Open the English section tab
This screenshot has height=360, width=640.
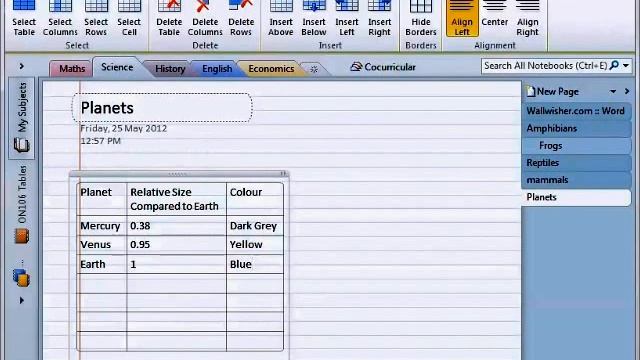coord(217,69)
